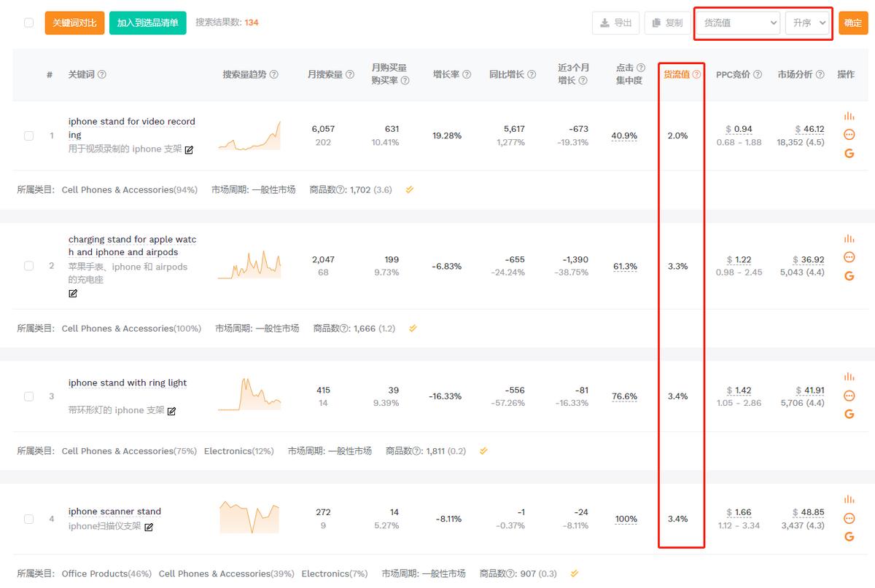This screenshot has height=588, width=875.
Task: Open the 升序 sort-order dropdown
Action: 806,23
